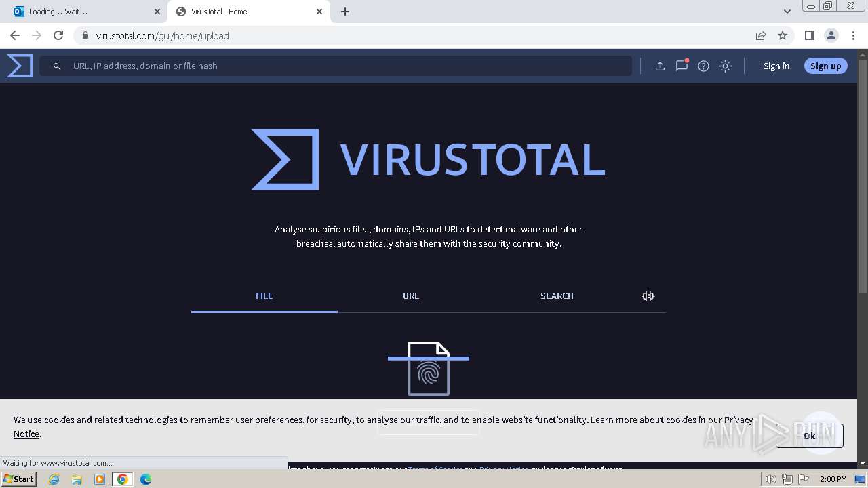Go back with browser back arrow
Screen dimensions: 868x488
point(15,35)
